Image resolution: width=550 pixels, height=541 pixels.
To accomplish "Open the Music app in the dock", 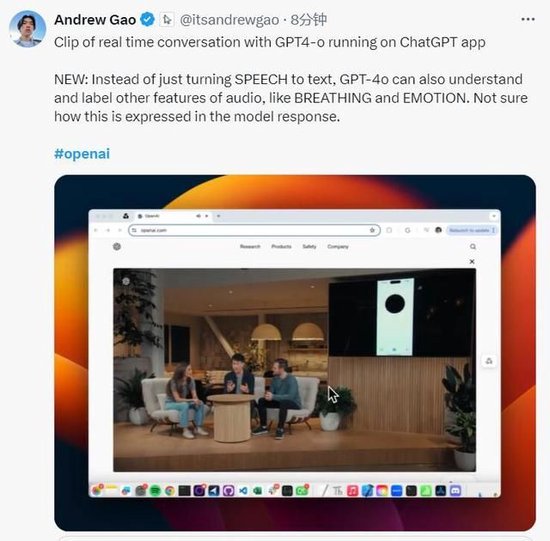I will [x=352, y=490].
